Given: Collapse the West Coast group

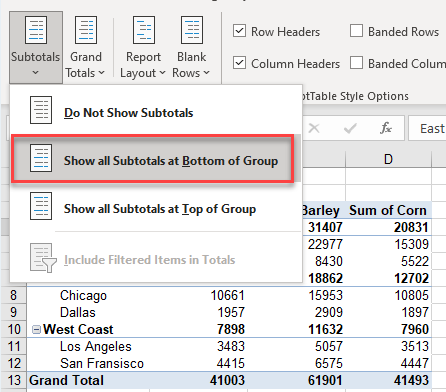Looking at the screenshot, I should [x=36, y=330].
